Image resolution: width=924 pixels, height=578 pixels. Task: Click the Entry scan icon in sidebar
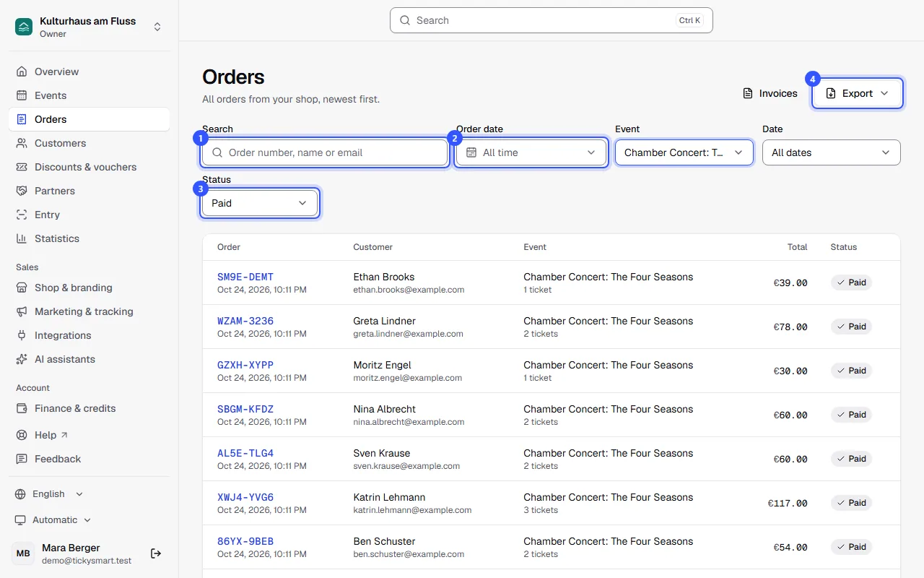tap(22, 215)
